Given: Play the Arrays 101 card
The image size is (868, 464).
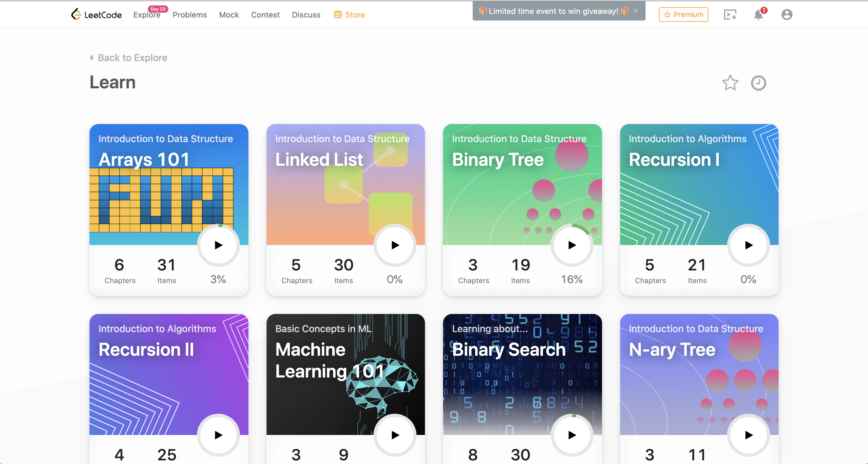Looking at the screenshot, I should [x=218, y=245].
